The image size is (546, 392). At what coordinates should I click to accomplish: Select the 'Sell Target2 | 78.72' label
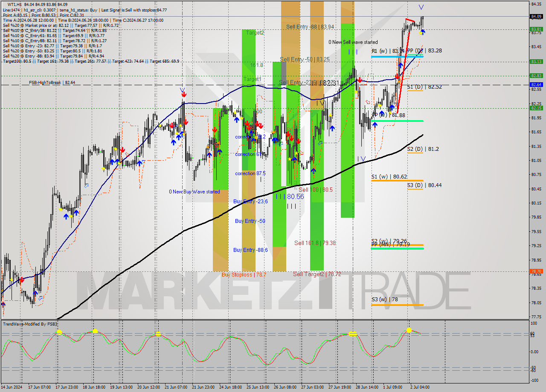[317, 274]
